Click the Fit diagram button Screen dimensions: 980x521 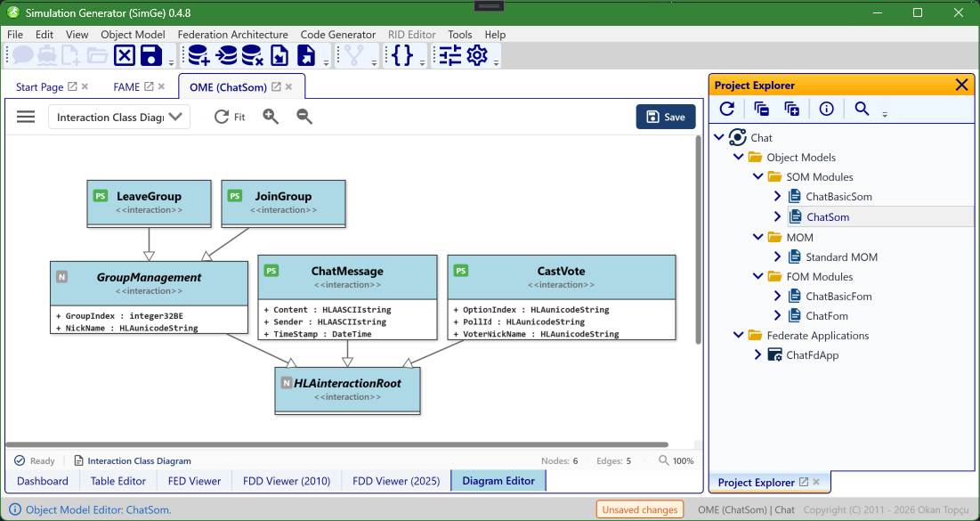pyautogui.click(x=230, y=117)
